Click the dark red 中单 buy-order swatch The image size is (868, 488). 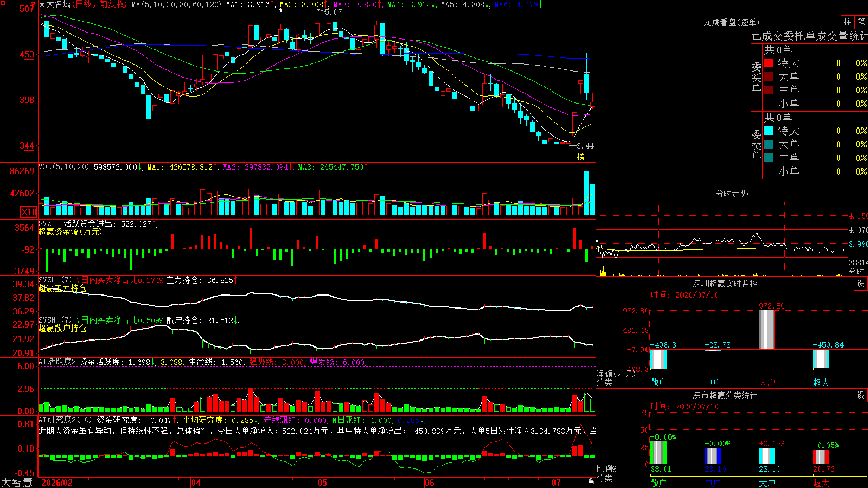point(768,89)
